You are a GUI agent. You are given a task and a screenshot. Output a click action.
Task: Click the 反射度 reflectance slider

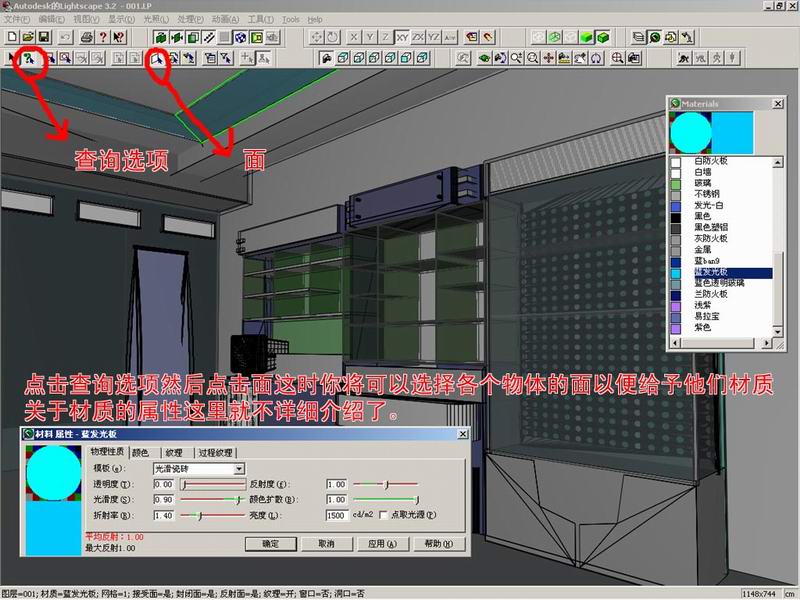[x=386, y=484]
